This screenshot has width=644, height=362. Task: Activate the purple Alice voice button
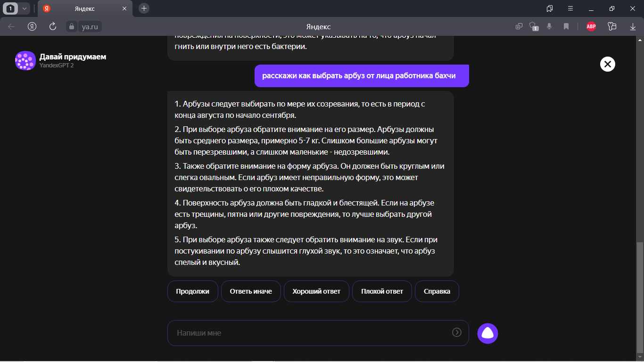click(487, 333)
